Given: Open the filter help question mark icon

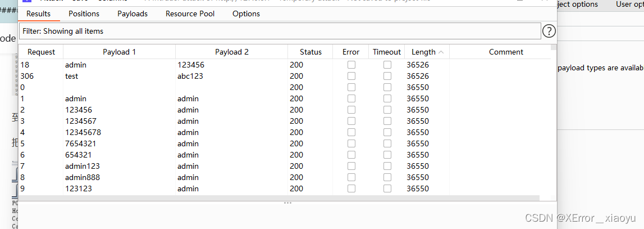Looking at the screenshot, I should 549,32.
